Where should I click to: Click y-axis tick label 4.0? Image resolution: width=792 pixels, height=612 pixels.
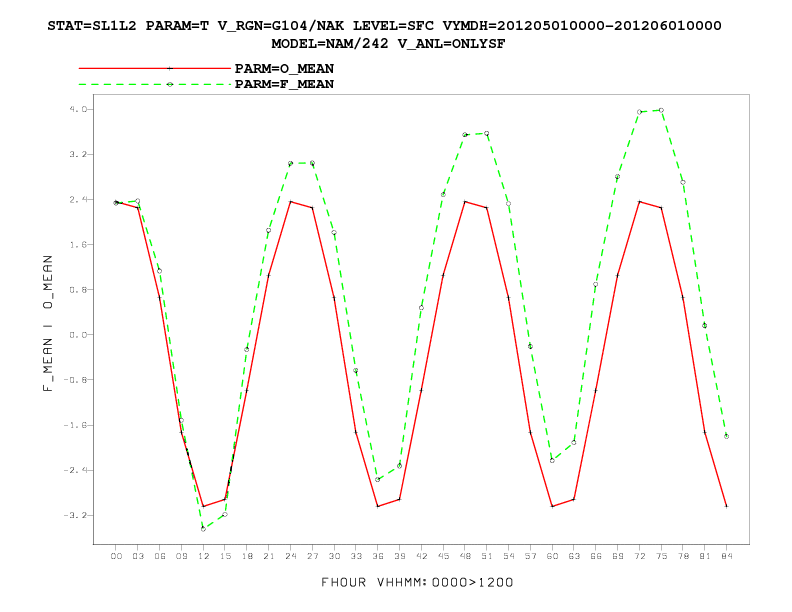click(x=77, y=109)
